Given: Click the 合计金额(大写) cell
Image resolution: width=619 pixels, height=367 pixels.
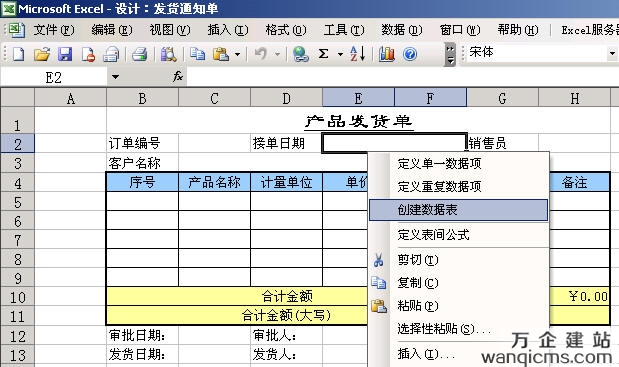Looking at the screenshot, I should click(286, 316).
